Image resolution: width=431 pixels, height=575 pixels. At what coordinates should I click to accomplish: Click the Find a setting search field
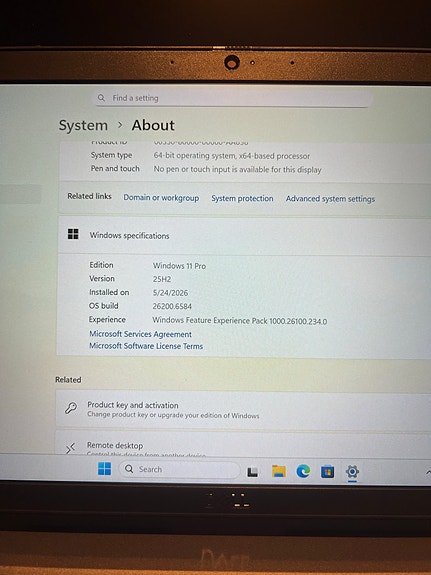coord(233,98)
